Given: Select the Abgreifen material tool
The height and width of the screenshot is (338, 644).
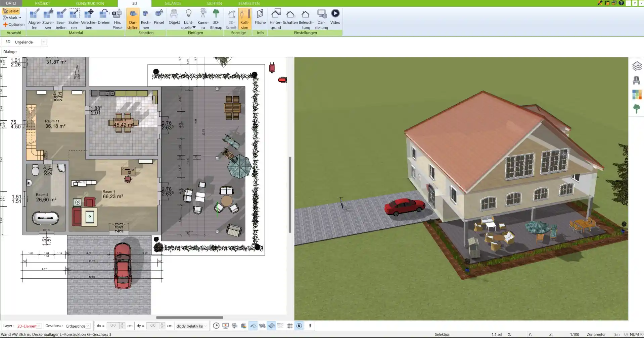Looking at the screenshot, I should click(34, 19).
